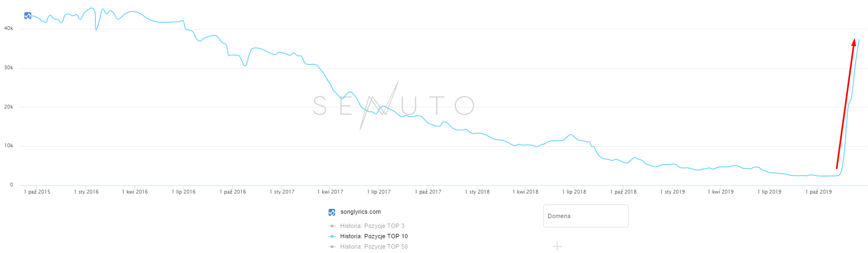The height and width of the screenshot is (253, 868).
Task: Click the '1 lip 2016' axis date
Action: (184, 192)
